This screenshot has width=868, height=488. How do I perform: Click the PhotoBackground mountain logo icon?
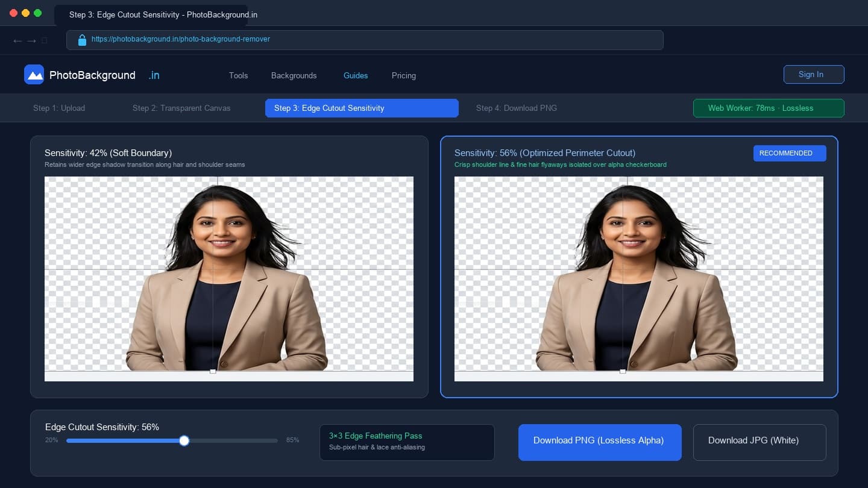pyautogui.click(x=34, y=75)
